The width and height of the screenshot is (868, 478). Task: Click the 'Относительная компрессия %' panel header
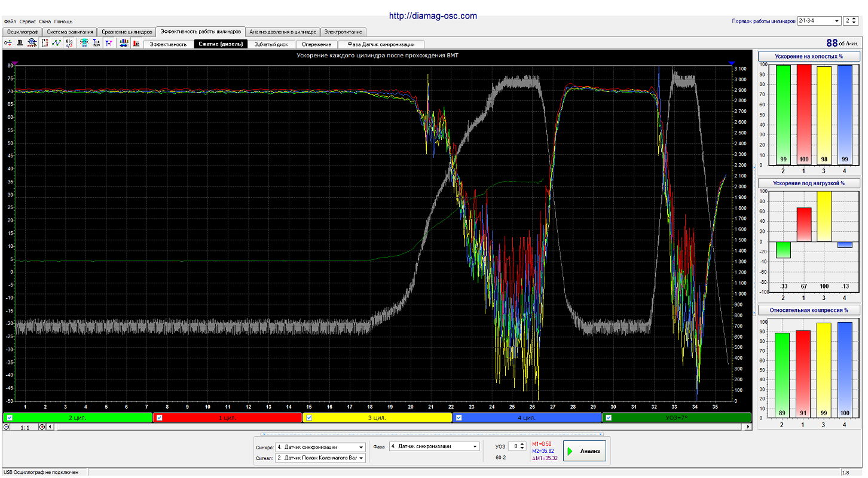[x=808, y=310]
